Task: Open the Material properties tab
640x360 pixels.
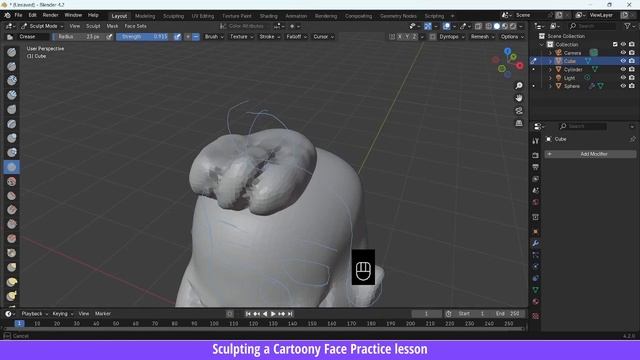Action: (536, 302)
